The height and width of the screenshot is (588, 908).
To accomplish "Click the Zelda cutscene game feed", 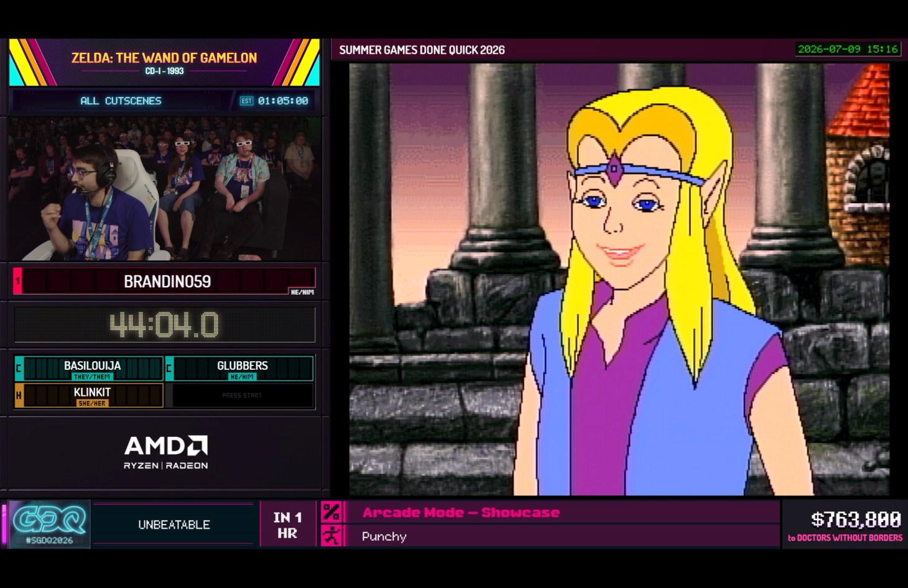I will [x=619, y=279].
